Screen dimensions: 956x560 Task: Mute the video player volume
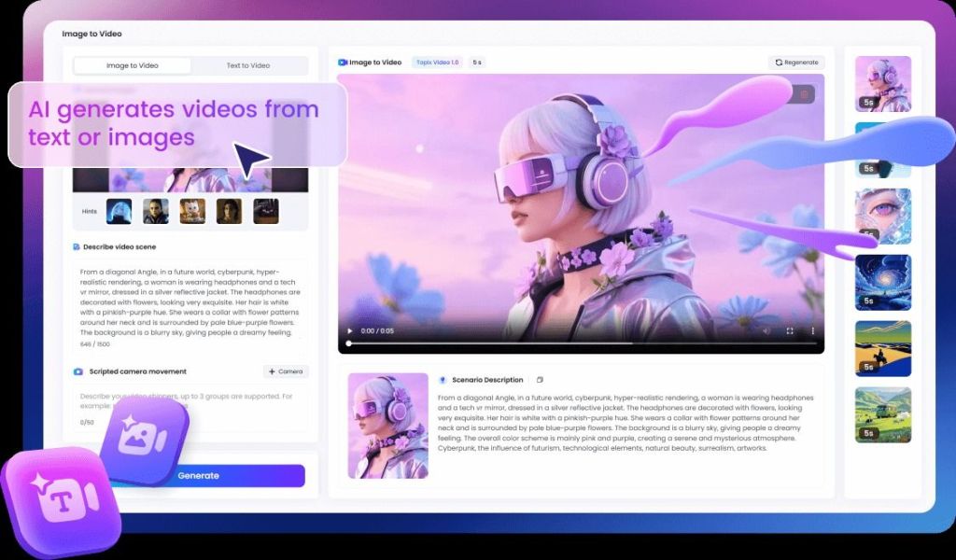766,330
